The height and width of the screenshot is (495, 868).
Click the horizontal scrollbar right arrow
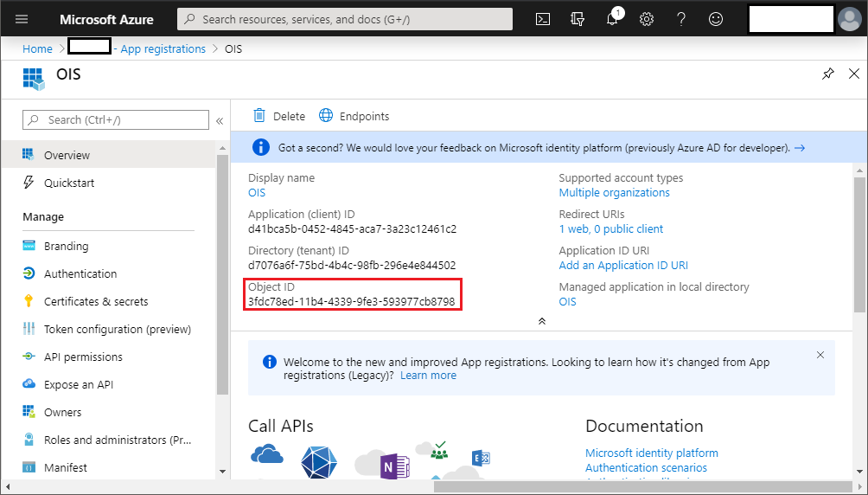pyautogui.click(x=859, y=486)
